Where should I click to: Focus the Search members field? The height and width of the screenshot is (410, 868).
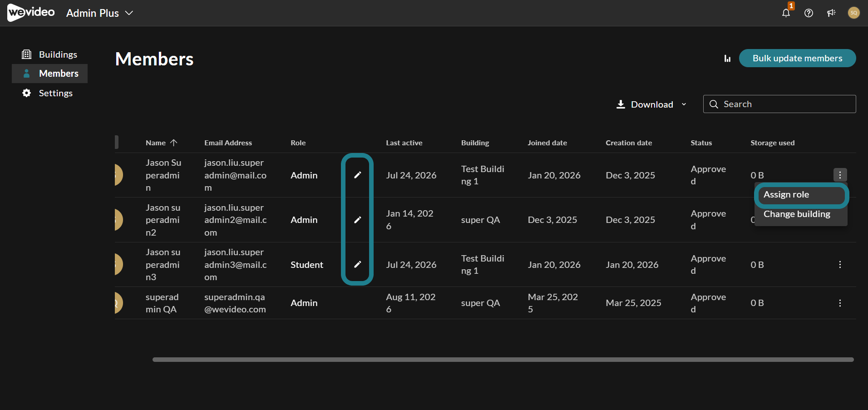point(779,104)
